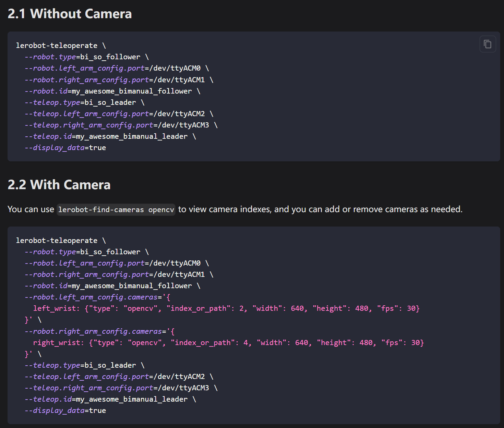The width and height of the screenshot is (504, 428).
Task: Click the "2.1 Without Camera" heading
Action: coord(70,14)
